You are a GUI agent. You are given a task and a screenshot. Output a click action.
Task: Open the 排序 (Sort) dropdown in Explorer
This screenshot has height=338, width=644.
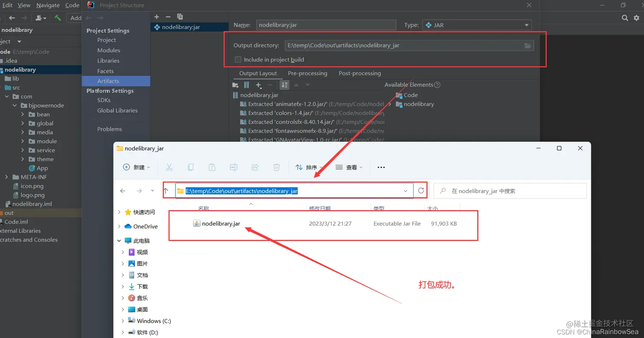(x=310, y=167)
